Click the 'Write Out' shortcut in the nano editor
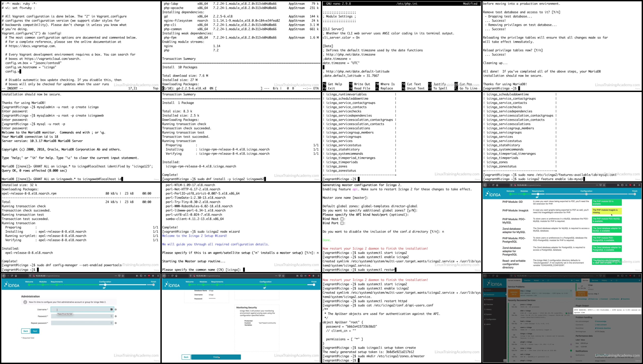Viewport: 643px width, 364px height. click(360, 84)
